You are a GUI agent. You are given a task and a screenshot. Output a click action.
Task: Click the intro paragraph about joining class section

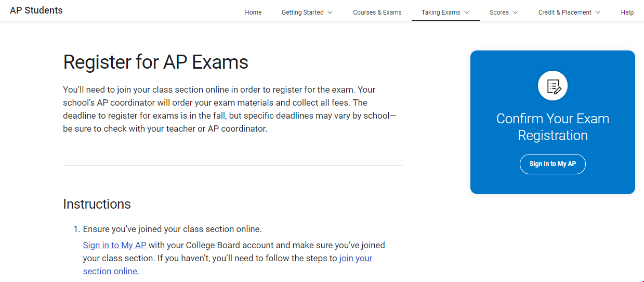click(229, 109)
